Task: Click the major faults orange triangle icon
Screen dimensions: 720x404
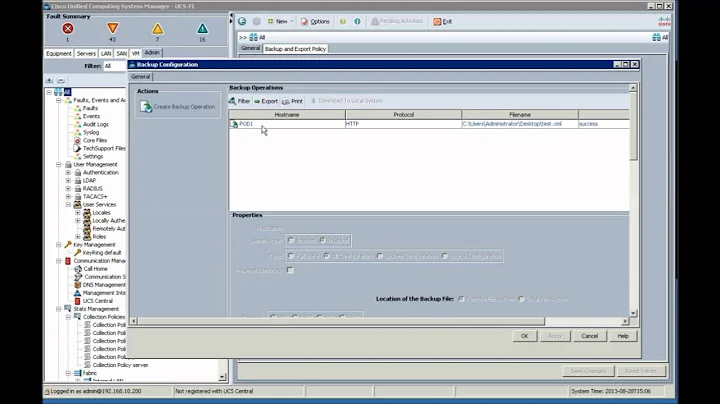Action: [x=112, y=28]
